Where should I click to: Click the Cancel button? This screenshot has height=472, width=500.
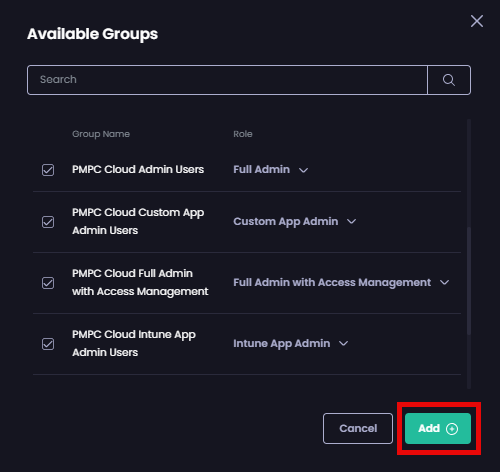pyautogui.click(x=358, y=428)
